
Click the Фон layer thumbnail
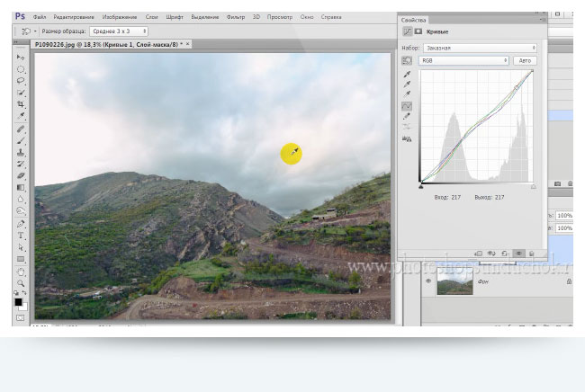454,281
